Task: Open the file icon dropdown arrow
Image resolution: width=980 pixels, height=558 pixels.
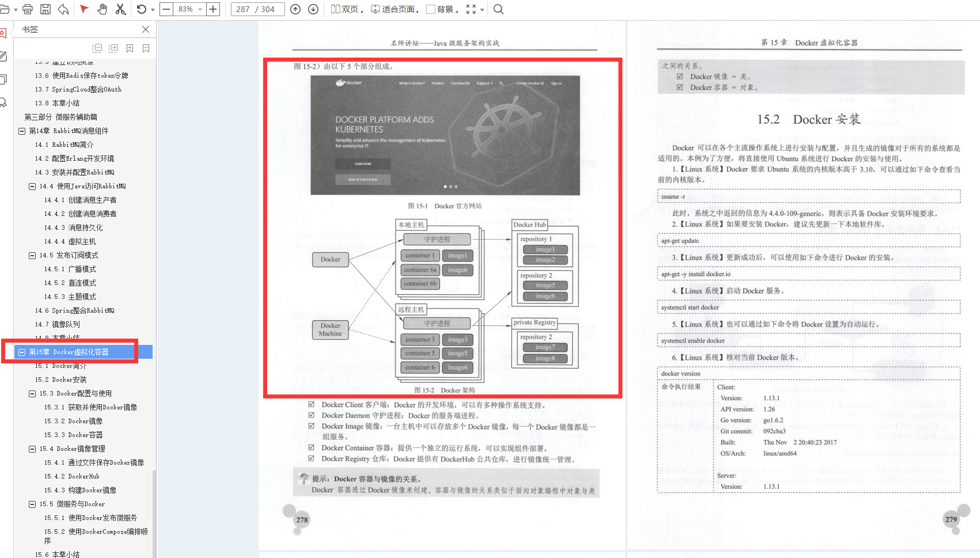Action: (16, 10)
